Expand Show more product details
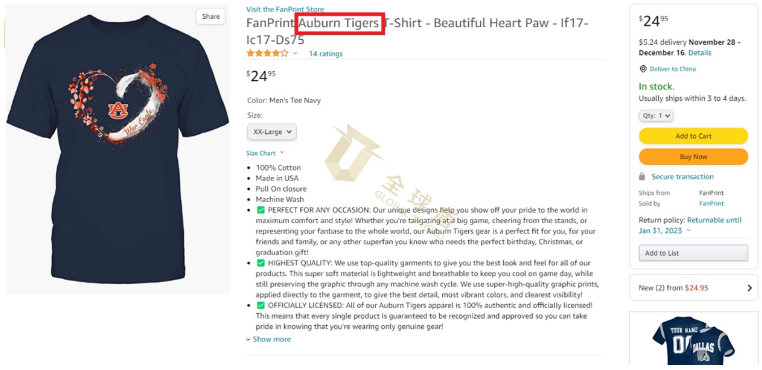The width and height of the screenshot is (762, 370). (x=268, y=339)
